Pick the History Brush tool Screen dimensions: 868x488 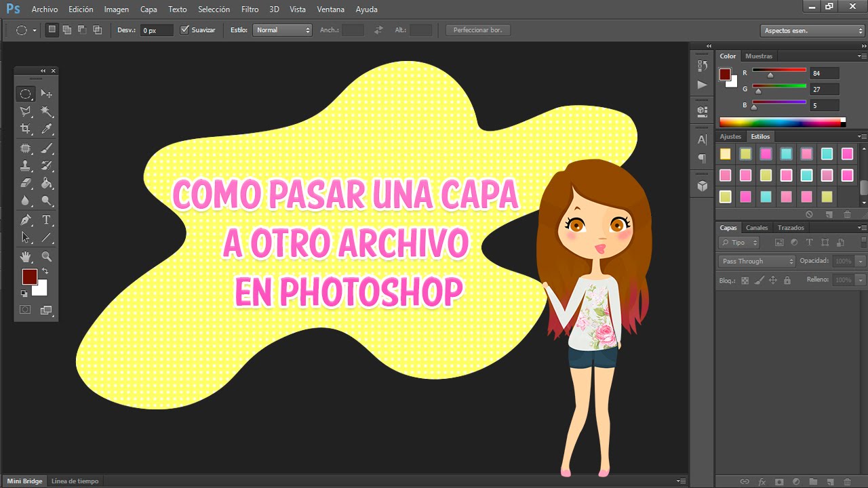pos(47,165)
